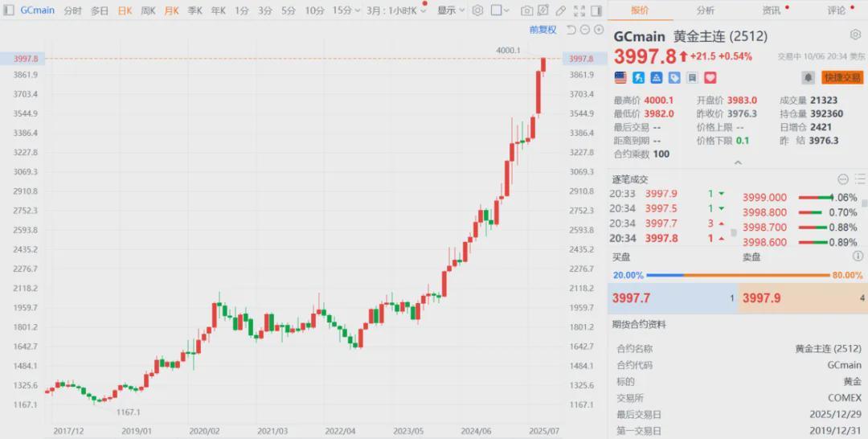This screenshot has width=868, height=439.
Task: Click the price alert bell icon
Action: click(809, 78)
